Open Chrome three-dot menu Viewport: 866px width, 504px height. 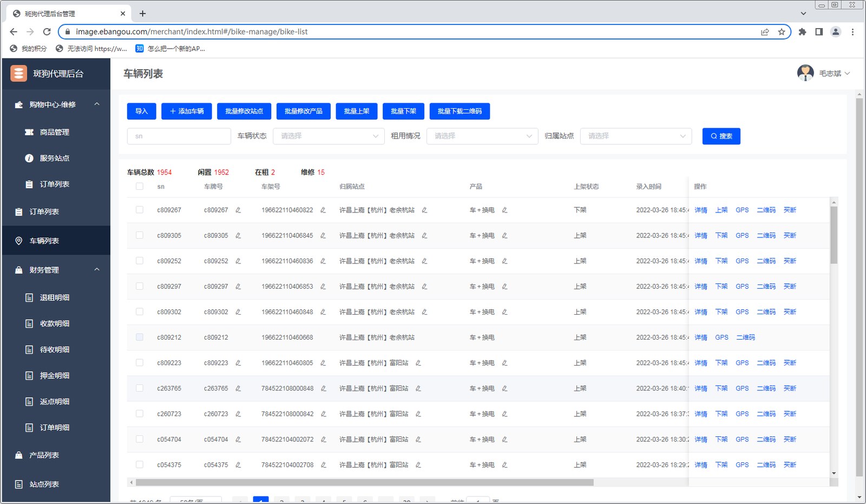pyautogui.click(x=852, y=32)
